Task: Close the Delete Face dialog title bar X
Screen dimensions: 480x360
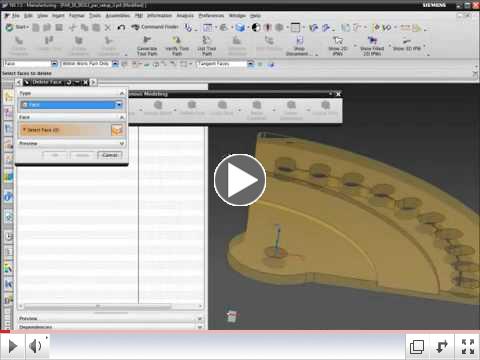Action: coord(85,82)
